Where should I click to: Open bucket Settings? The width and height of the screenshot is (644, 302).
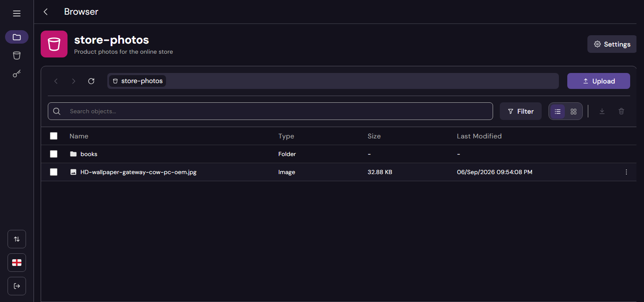pyautogui.click(x=612, y=44)
